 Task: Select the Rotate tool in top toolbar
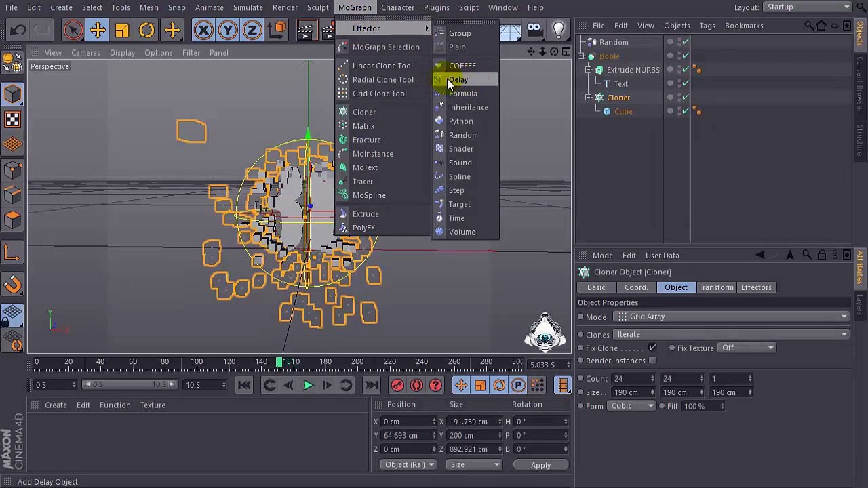tap(146, 30)
